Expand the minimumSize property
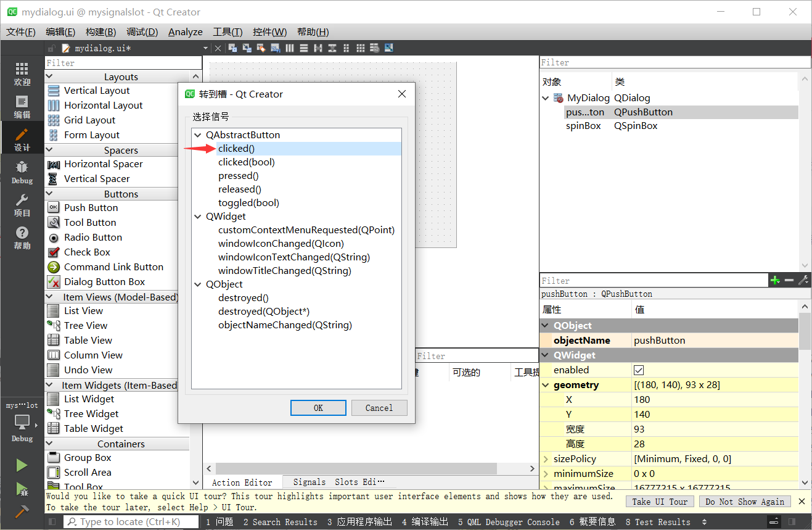Screen dimensions: 812x530 546,474
